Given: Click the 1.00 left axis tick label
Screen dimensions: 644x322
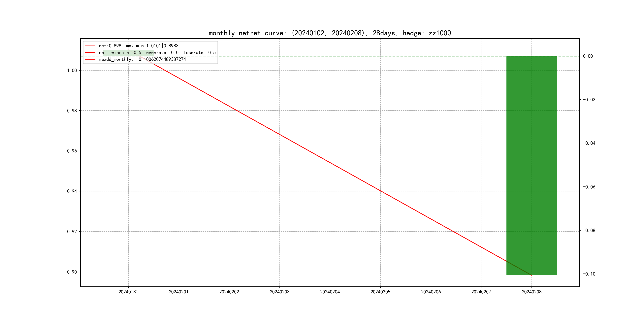Looking at the screenshot, I should pyautogui.click(x=72, y=71).
